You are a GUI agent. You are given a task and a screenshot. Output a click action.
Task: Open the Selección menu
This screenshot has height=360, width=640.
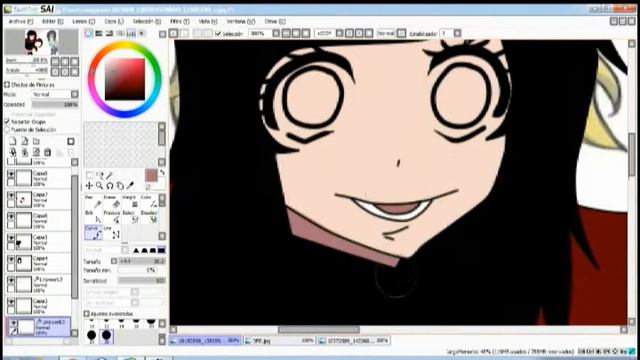pyautogui.click(x=147, y=21)
